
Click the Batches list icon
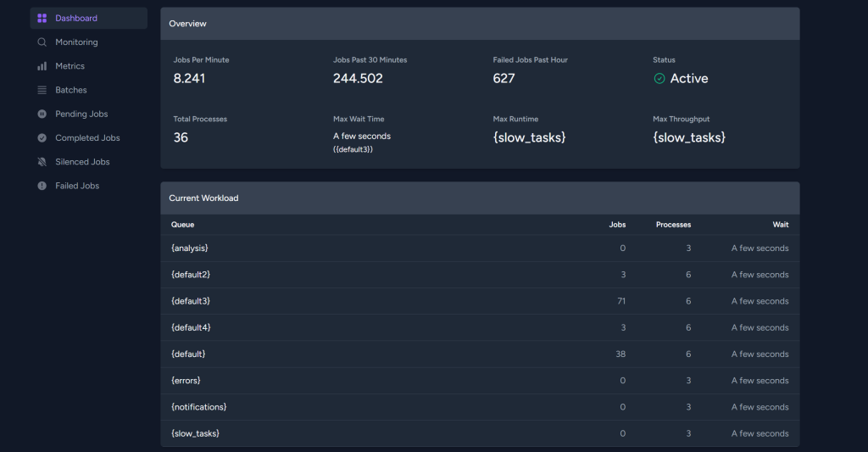tap(42, 90)
